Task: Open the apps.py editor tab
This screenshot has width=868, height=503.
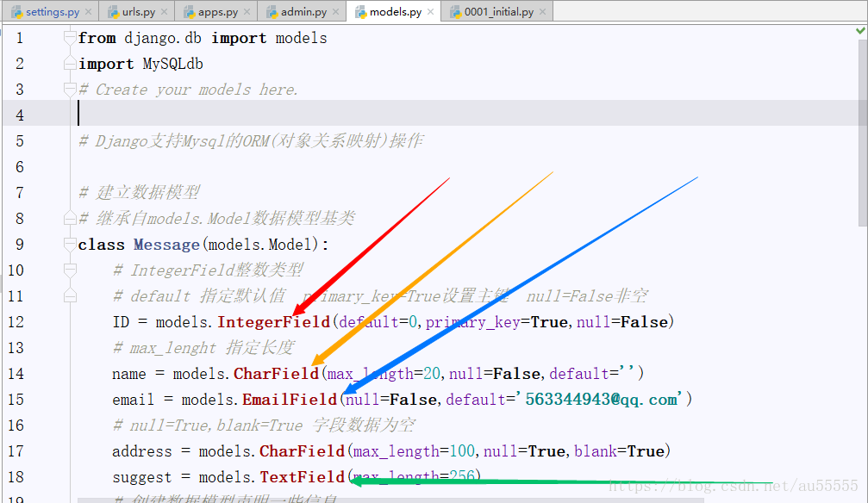Action: tap(216, 11)
